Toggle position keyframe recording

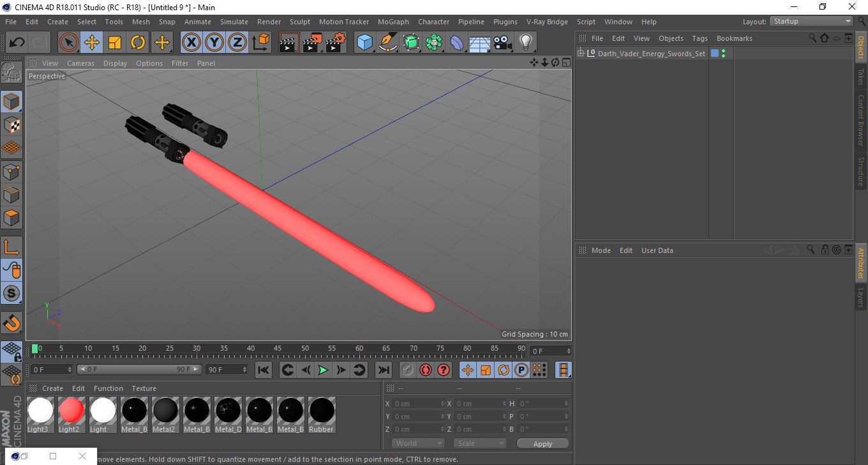click(468, 370)
